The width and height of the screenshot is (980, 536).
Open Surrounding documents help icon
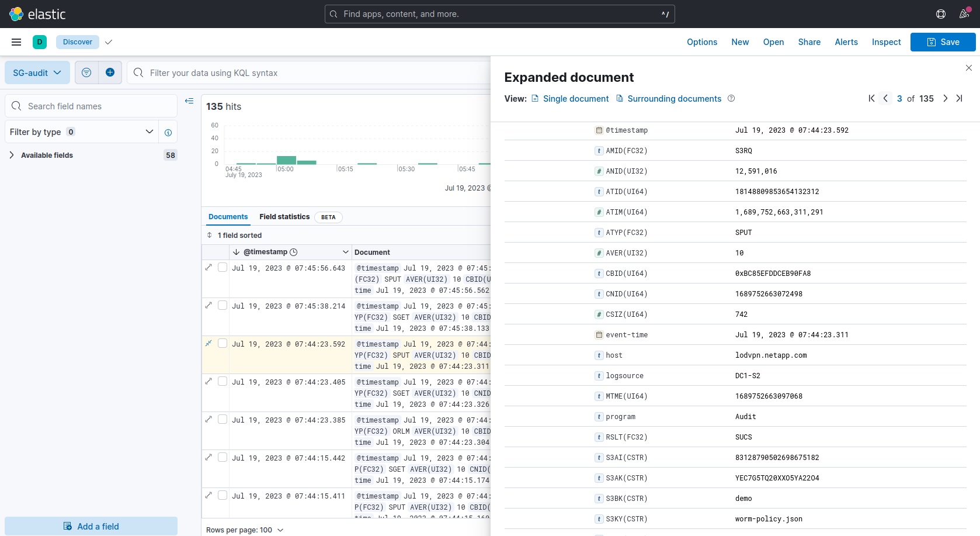click(731, 99)
